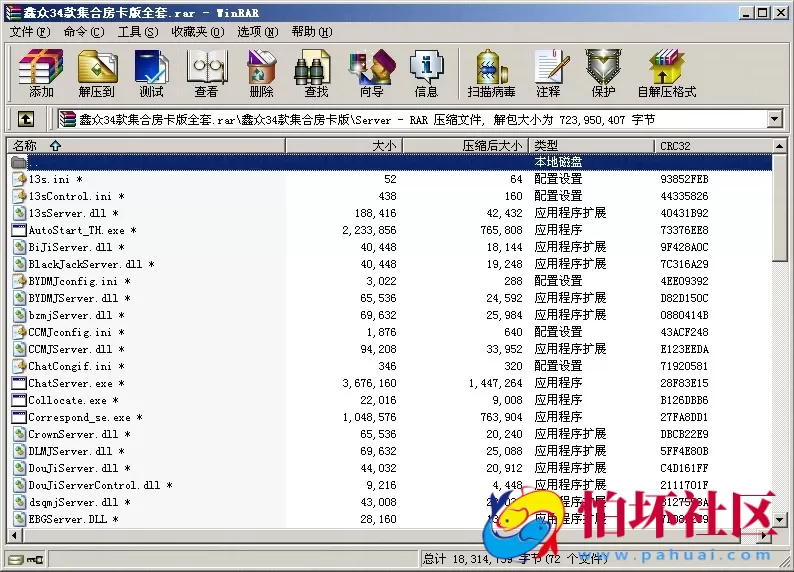The image size is (794, 572).
Task: Click the Add (添加) toolbar icon
Action: (x=41, y=72)
